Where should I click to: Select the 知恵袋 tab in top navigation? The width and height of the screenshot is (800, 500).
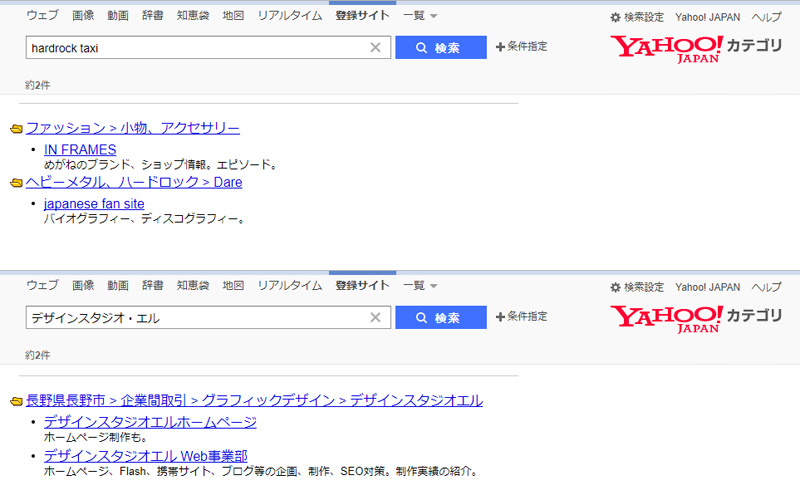pos(193,15)
